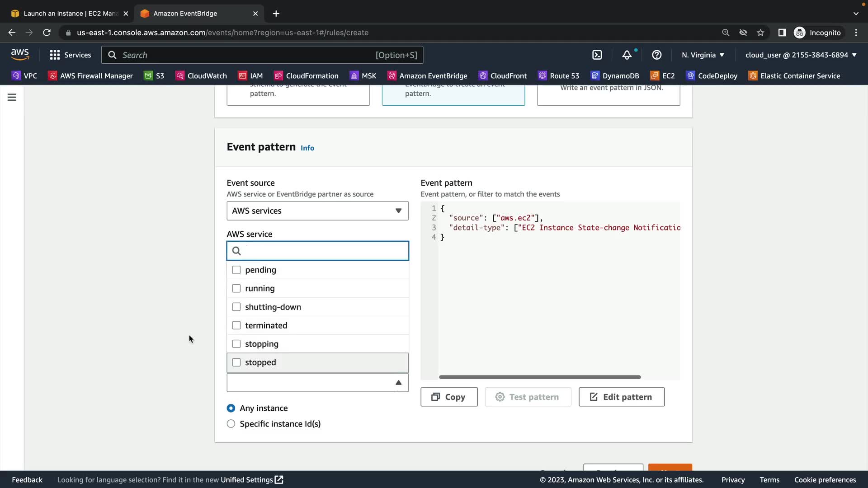Open the notifications bell
This screenshot has width=868, height=488.
627,55
